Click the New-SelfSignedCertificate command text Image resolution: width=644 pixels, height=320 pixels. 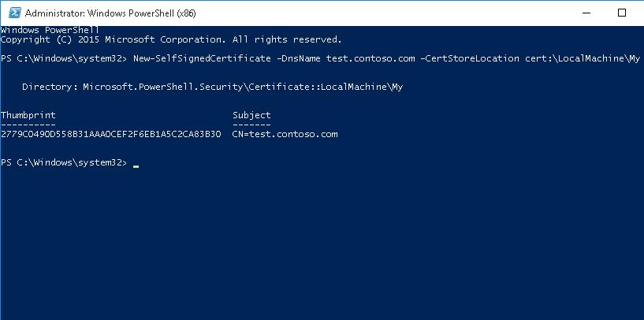tap(202, 58)
